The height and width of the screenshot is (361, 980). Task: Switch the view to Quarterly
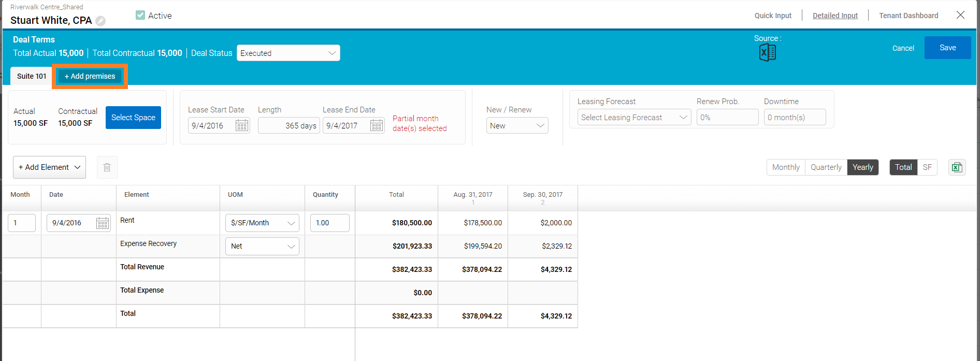pyautogui.click(x=826, y=167)
